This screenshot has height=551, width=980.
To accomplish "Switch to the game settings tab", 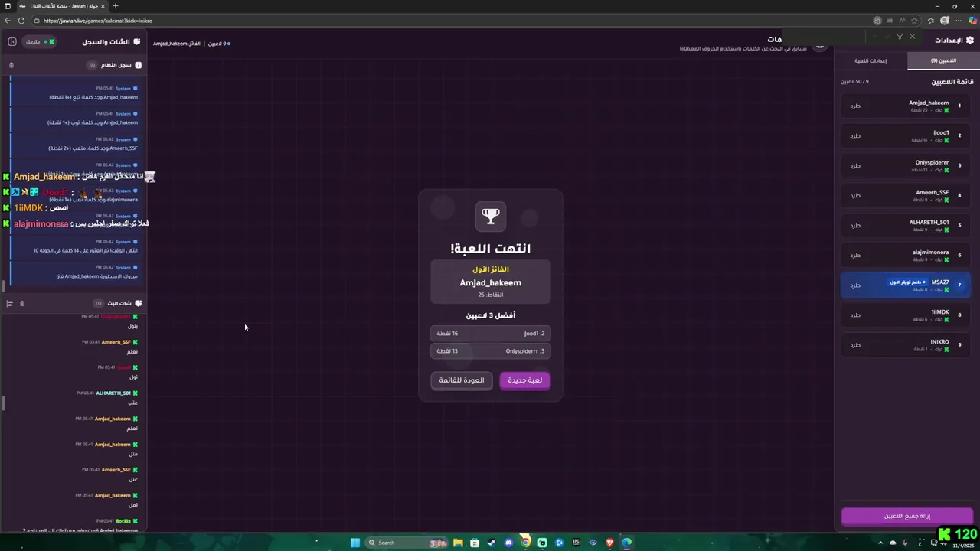I will click(x=871, y=60).
